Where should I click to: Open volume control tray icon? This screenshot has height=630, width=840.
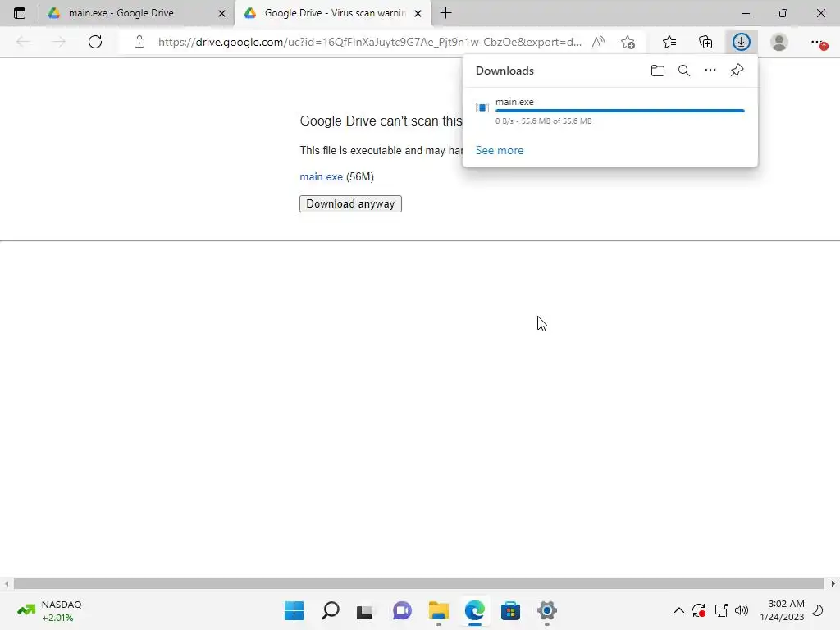(742, 610)
